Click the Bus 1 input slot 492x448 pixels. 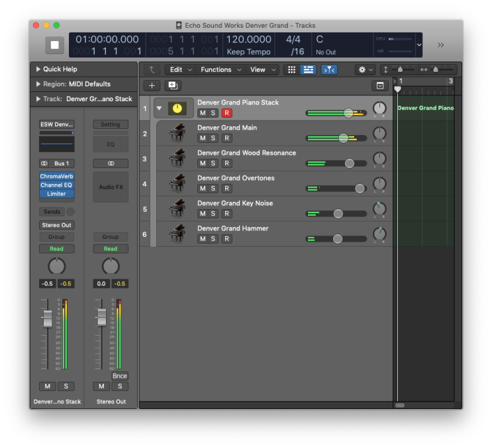click(62, 163)
